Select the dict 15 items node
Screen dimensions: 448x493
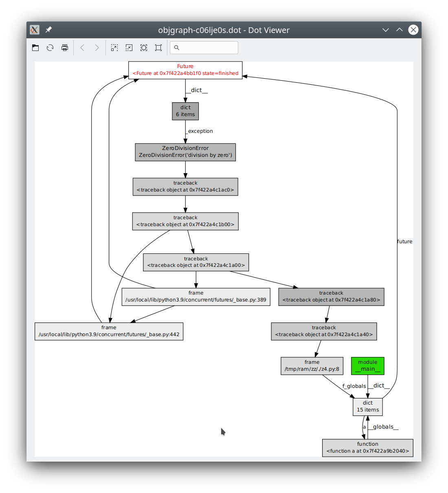tap(367, 407)
